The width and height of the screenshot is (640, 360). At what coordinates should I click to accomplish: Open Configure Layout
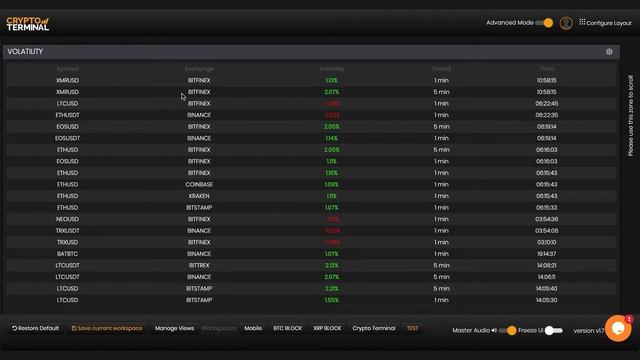click(x=605, y=23)
